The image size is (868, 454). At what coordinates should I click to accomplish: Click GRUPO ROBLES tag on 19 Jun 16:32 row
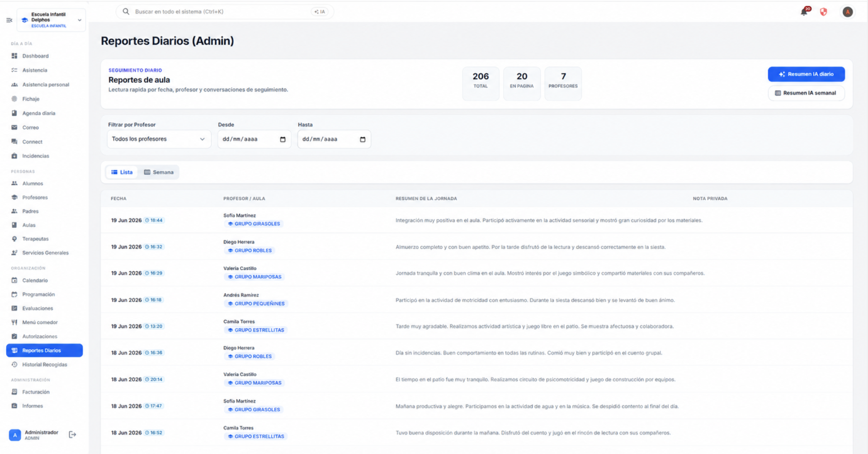click(x=250, y=251)
